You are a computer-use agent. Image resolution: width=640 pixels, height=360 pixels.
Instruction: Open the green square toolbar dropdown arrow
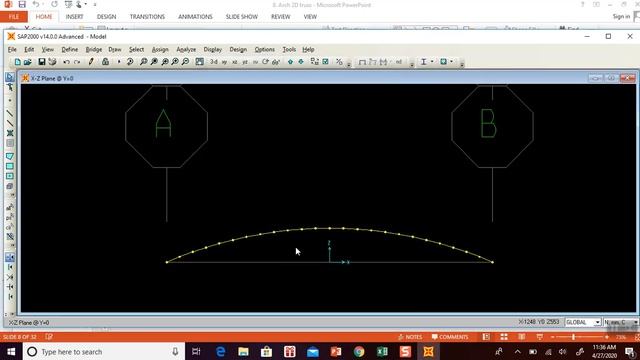click(451, 62)
